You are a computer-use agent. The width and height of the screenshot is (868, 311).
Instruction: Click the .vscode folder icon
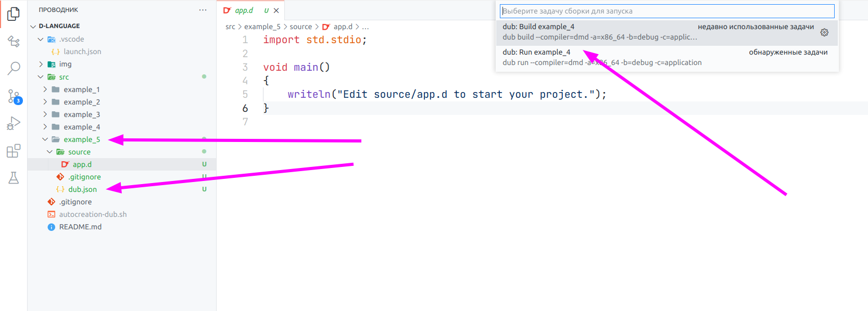click(x=52, y=40)
